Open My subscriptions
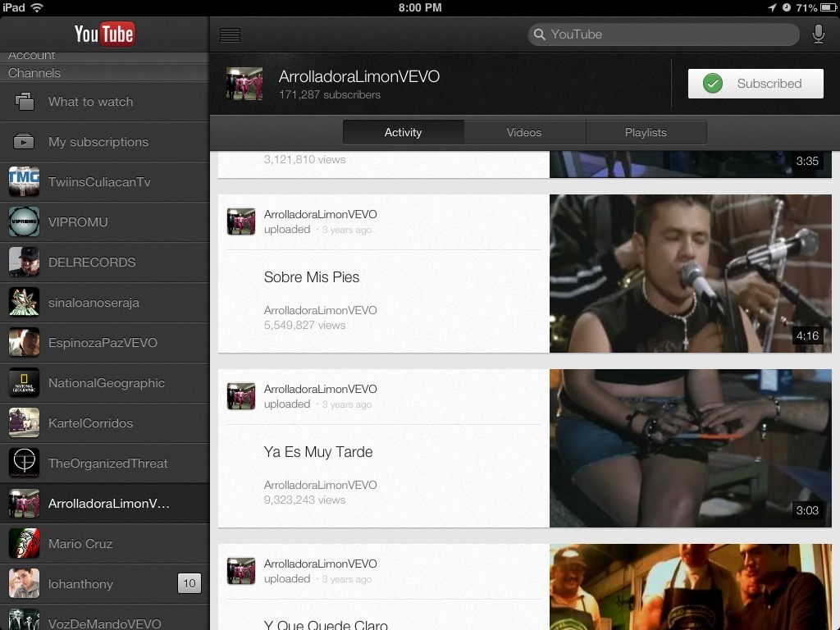 click(104, 142)
